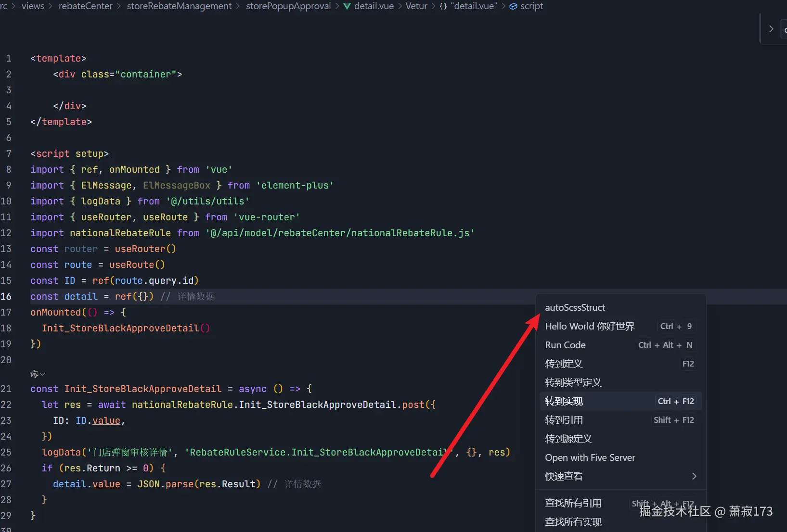Expand the chevron arrow at the top right
Image resolution: width=787 pixels, height=532 pixels.
[x=771, y=29]
